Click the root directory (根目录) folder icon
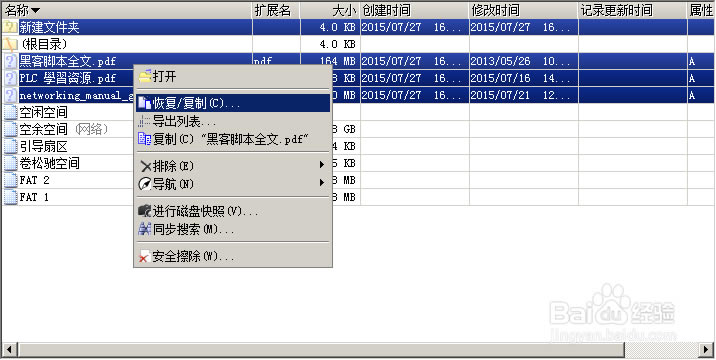716x360 pixels. pyautogui.click(x=10, y=44)
